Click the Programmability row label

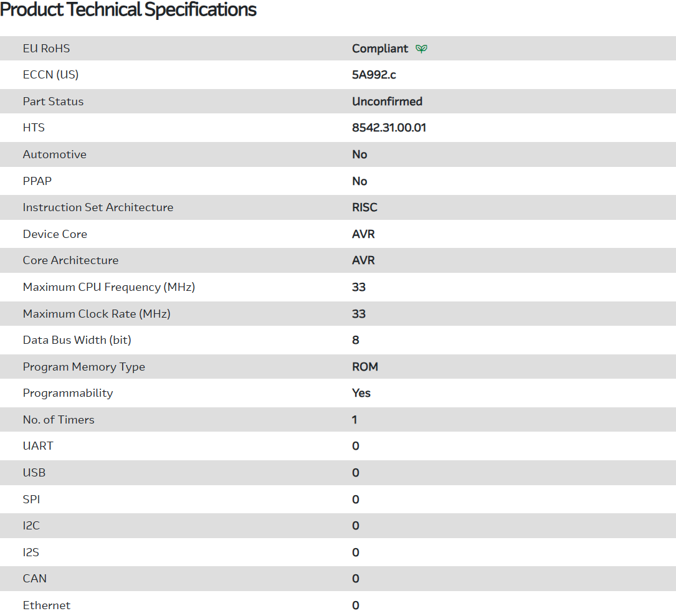[68, 393]
